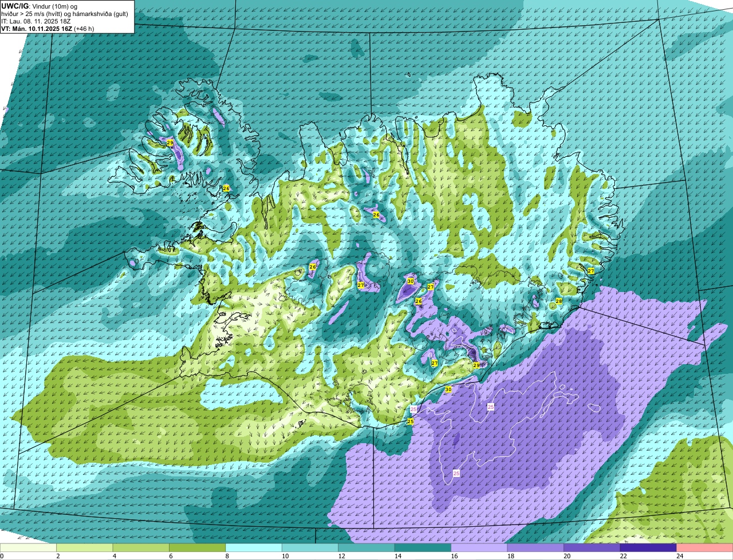
Task: Click the '12' tick label on color scale
Action: click(341, 556)
